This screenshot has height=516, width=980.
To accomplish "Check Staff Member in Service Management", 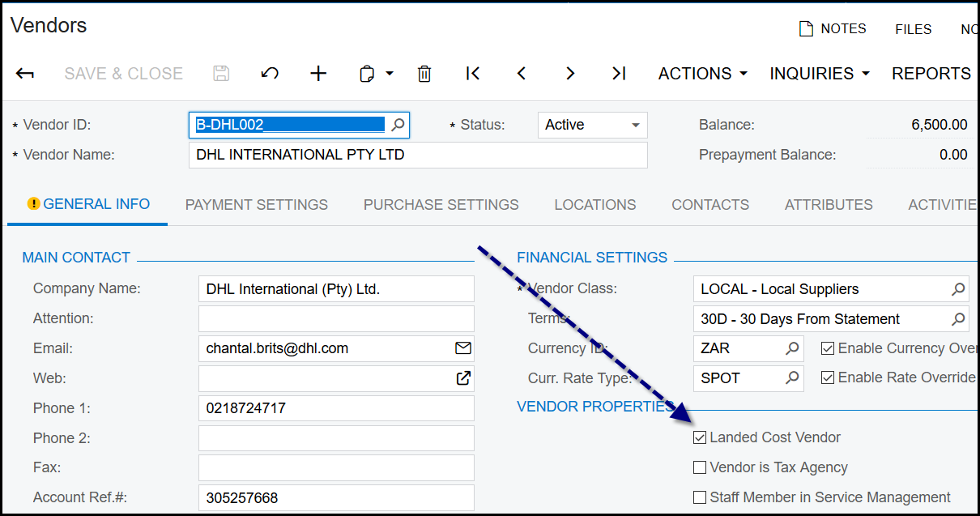I will 700,497.
